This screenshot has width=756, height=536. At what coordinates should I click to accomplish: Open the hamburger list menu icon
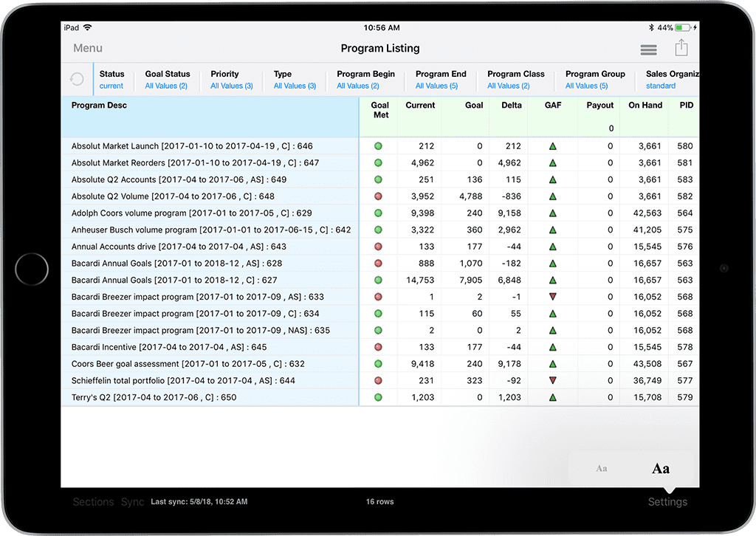coord(648,49)
